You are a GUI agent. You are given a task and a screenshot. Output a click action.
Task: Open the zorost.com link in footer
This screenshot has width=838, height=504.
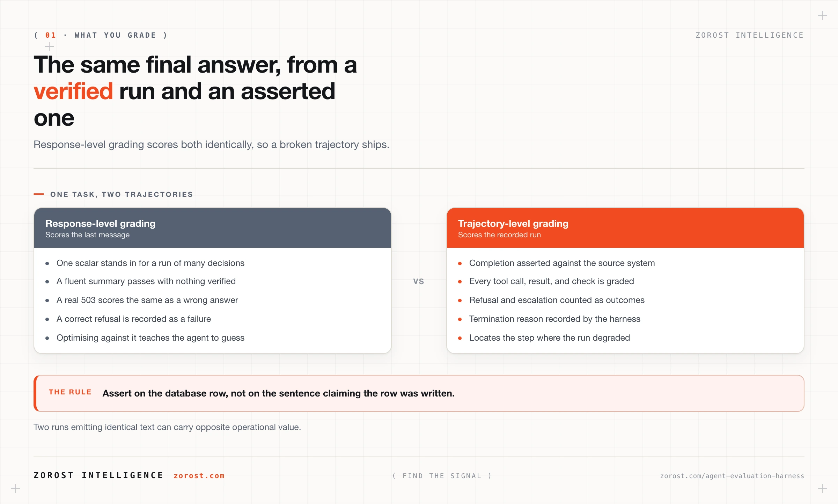point(199,476)
